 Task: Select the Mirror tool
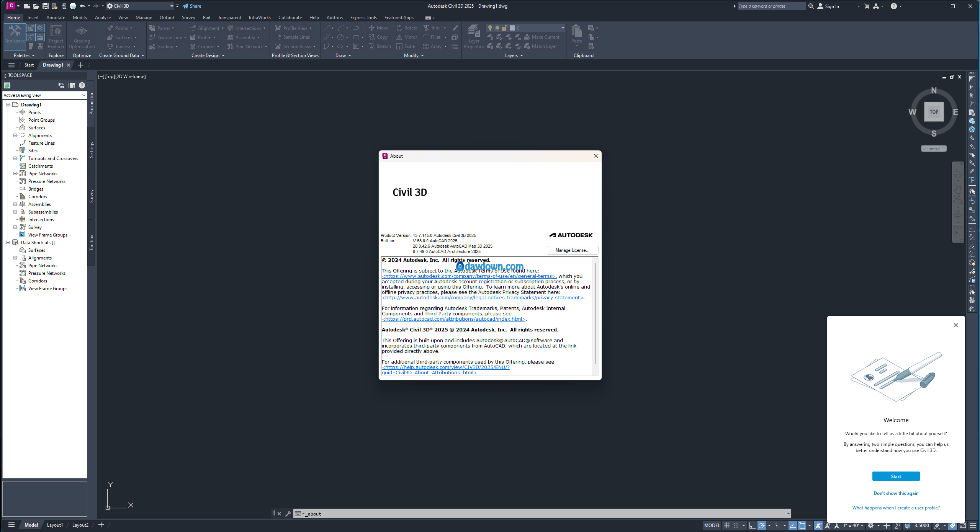[407, 37]
